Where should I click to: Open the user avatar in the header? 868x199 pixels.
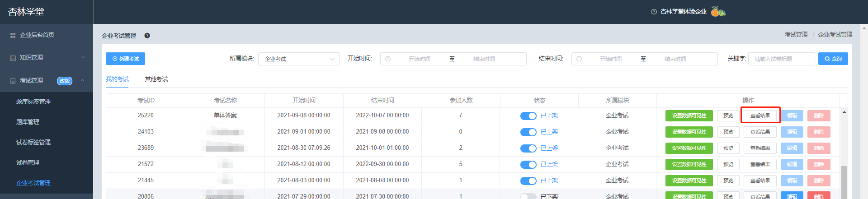point(718,12)
